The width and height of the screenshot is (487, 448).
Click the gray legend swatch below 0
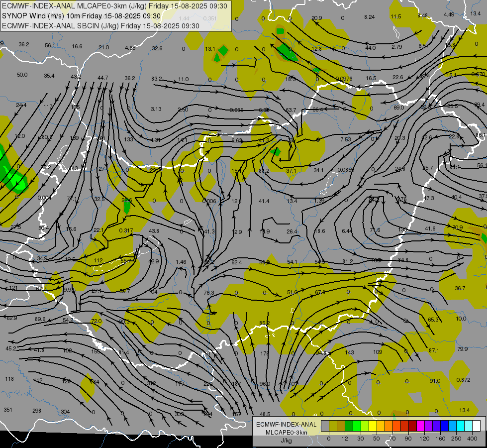pos(325,426)
